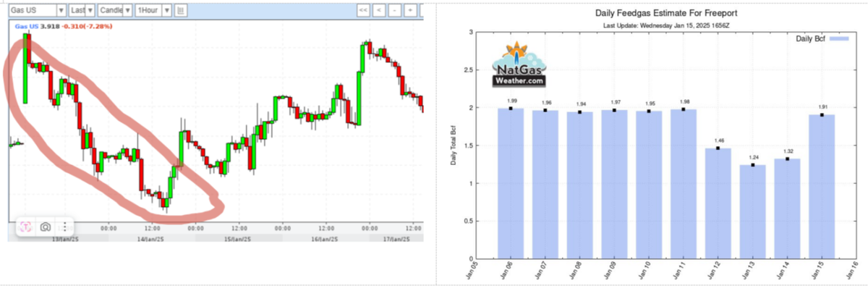The image size is (868, 291).
Task: Step chart back with < button
Action: coord(379,10)
